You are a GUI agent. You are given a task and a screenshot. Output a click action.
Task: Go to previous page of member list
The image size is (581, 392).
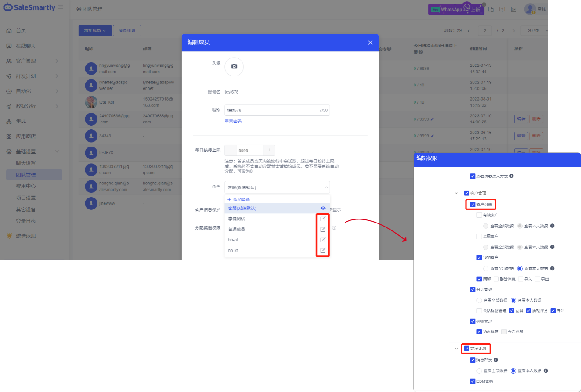tap(469, 31)
